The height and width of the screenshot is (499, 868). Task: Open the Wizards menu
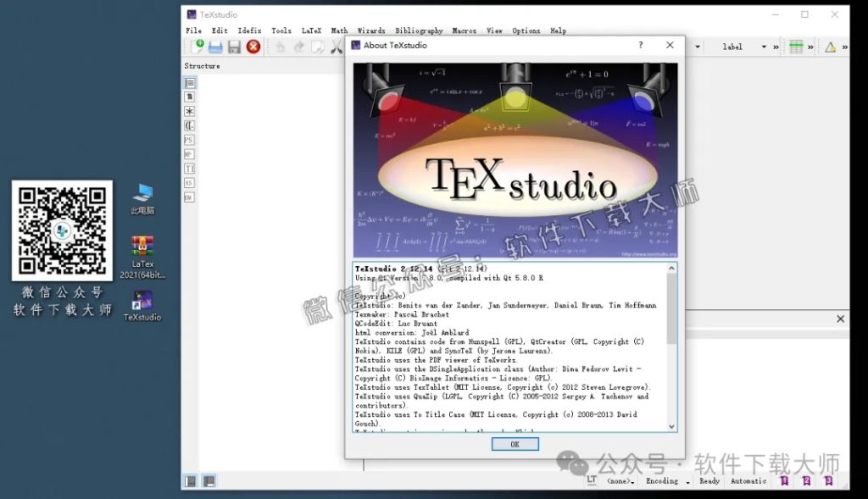370,30
